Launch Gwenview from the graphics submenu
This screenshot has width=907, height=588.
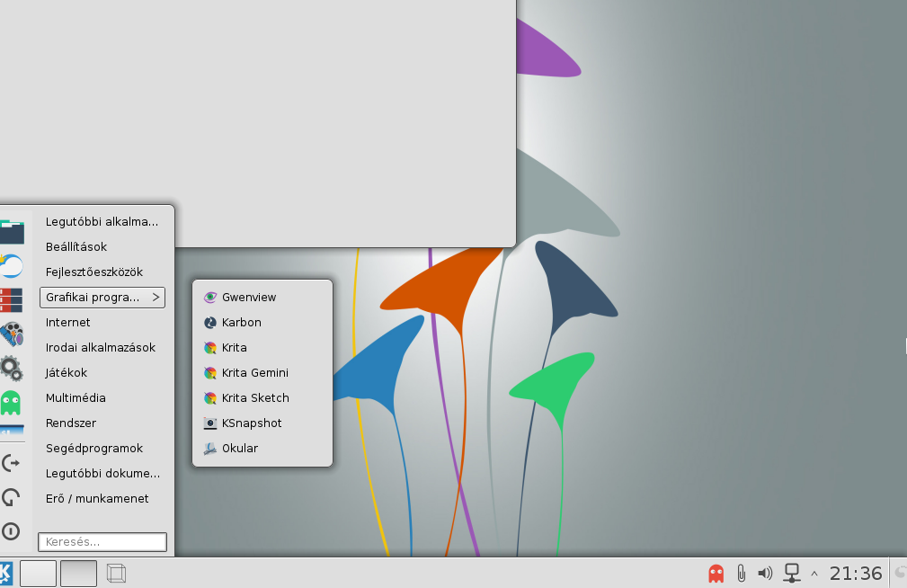[262, 298]
